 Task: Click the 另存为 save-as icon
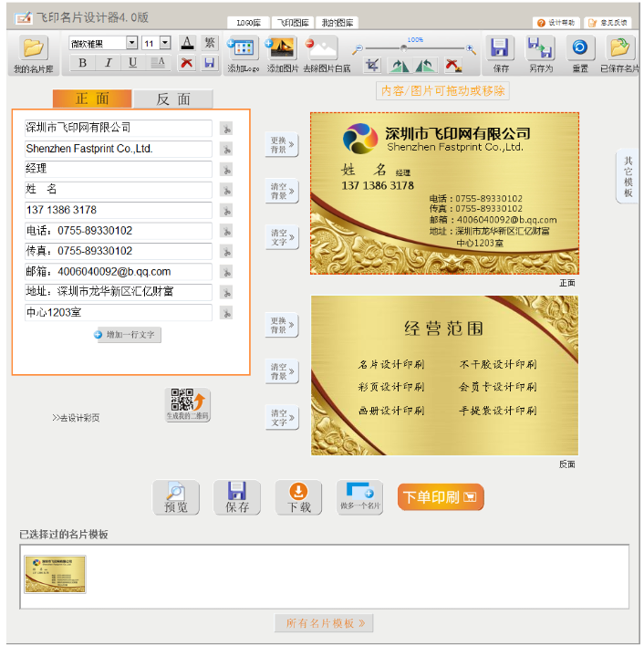(x=540, y=49)
